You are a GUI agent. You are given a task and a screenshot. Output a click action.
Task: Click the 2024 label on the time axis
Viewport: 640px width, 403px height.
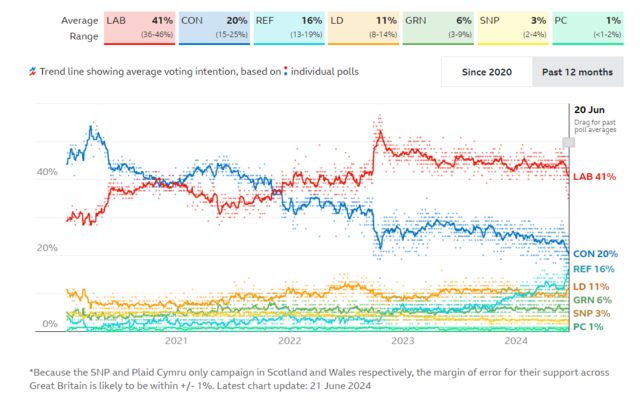pos(517,341)
